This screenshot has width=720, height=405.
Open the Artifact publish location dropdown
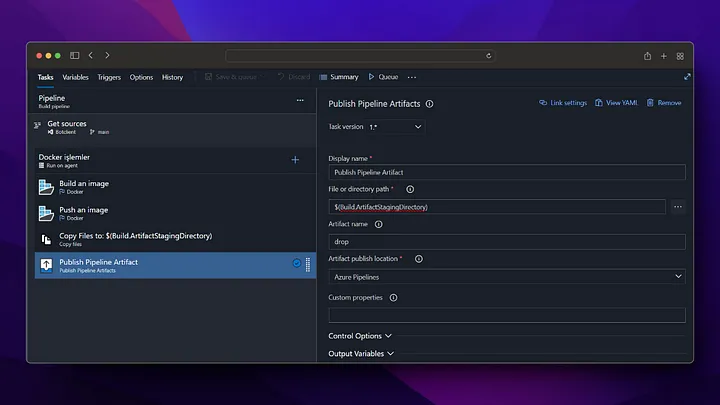pyautogui.click(x=507, y=277)
